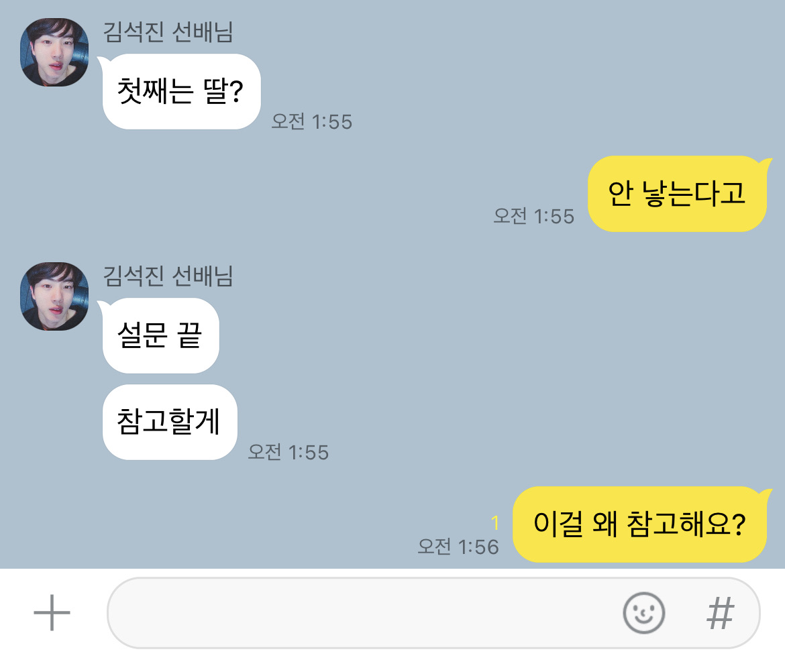Tap timestamp next to 참고할게 bubble
The image size is (785, 672).
[x=289, y=452]
